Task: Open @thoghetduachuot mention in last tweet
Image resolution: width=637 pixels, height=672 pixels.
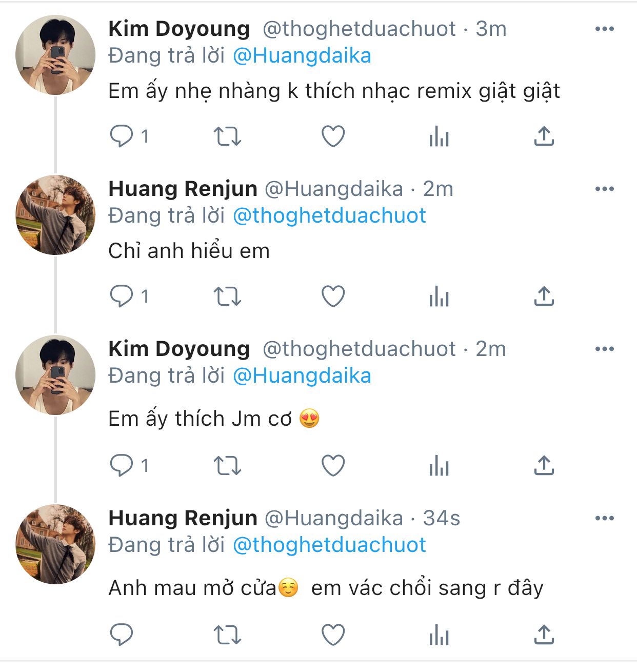Action: tap(329, 545)
